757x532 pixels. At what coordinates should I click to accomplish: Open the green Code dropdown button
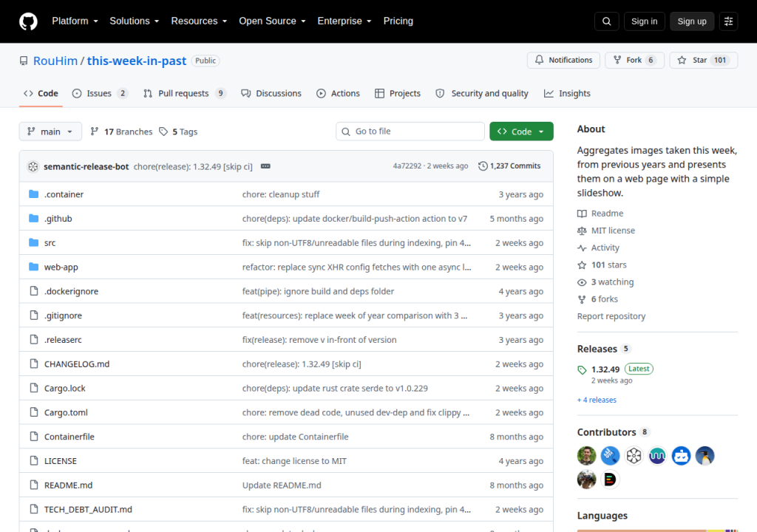point(521,132)
